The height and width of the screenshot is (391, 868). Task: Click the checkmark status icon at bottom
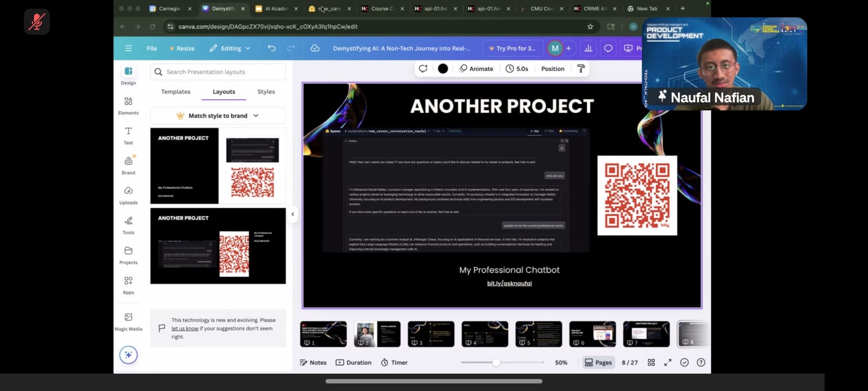coord(685,362)
